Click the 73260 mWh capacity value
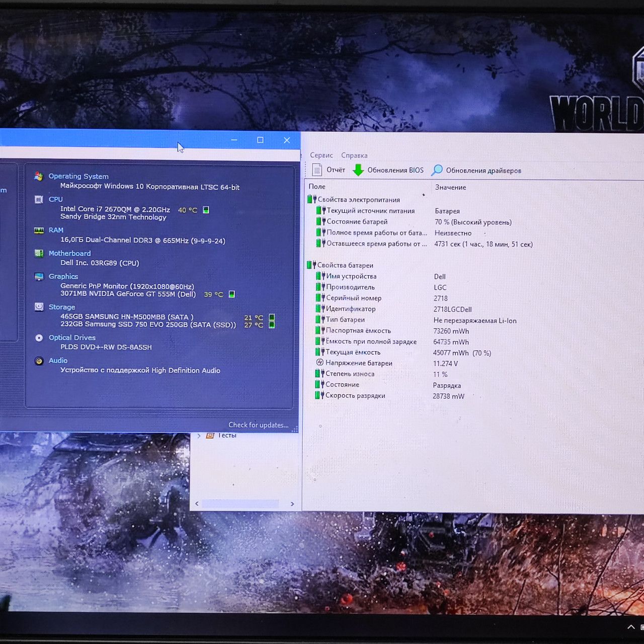The height and width of the screenshot is (644, 644). coord(451,331)
